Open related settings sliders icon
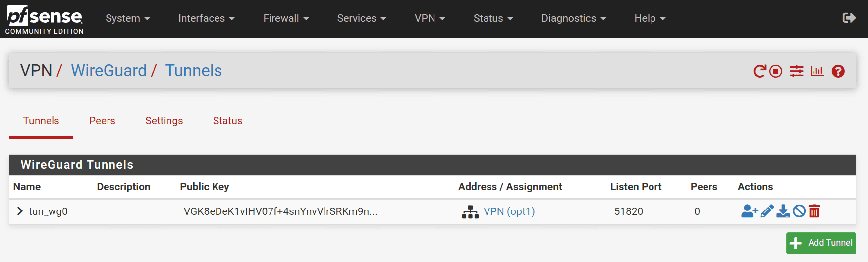 tap(797, 71)
